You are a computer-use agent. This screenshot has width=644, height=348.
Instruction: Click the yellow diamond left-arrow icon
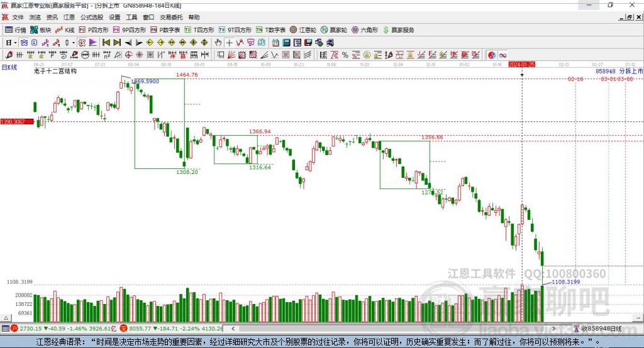(150, 43)
